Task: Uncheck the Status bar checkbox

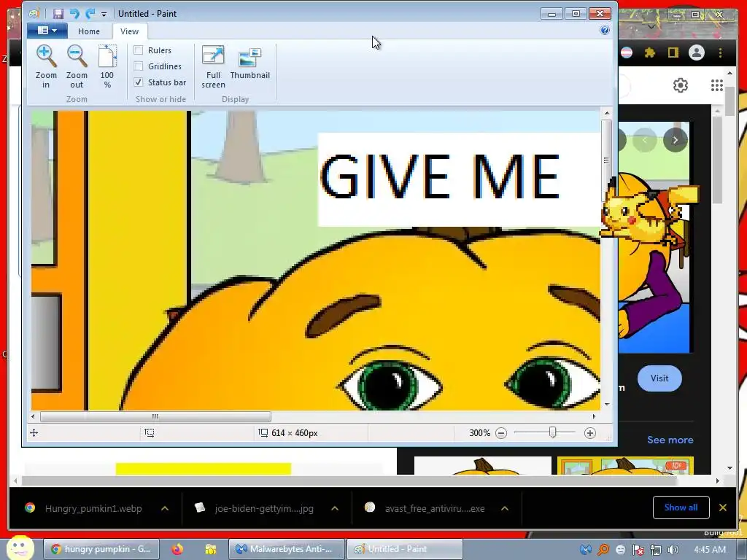Action: coord(139,82)
